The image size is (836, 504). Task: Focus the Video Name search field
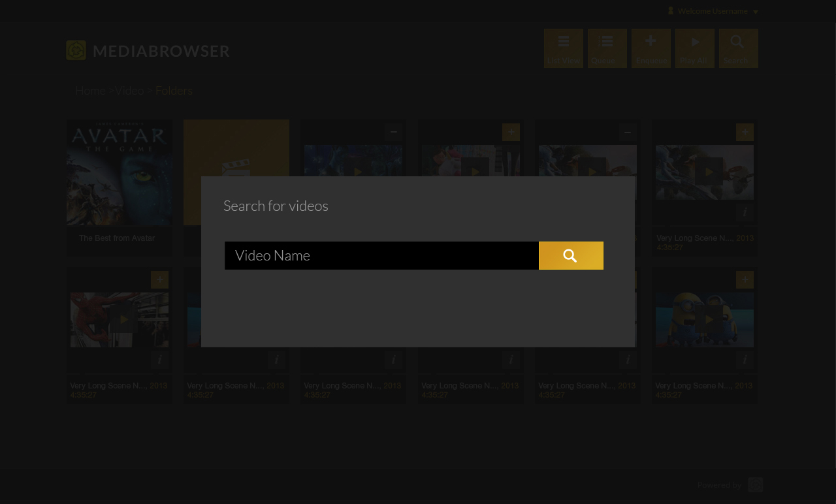point(381,255)
